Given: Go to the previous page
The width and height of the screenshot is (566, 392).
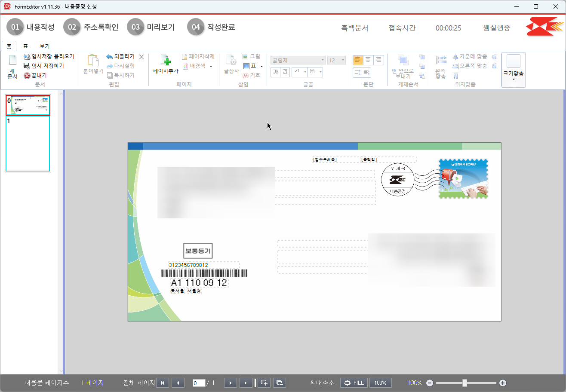Looking at the screenshot, I should click(178, 383).
